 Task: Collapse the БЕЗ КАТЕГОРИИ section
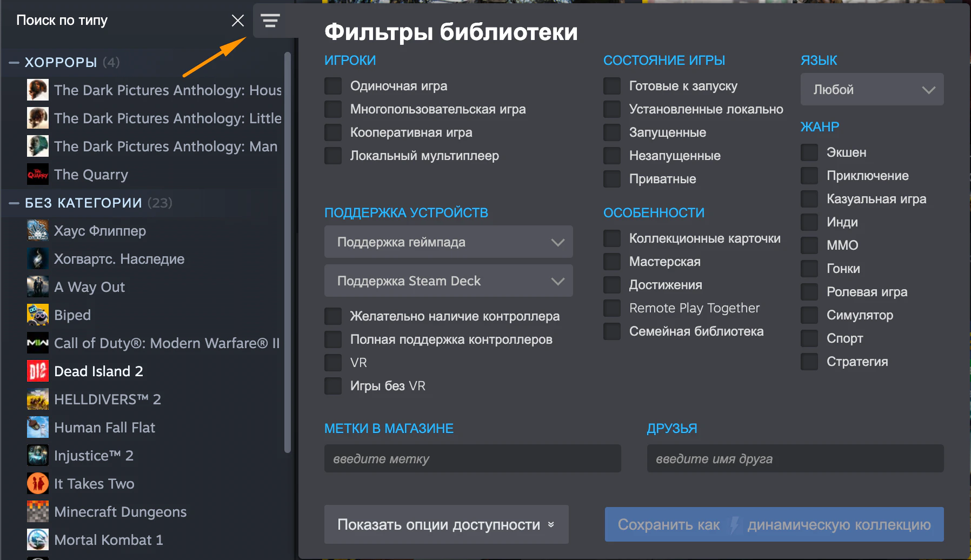tap(14, 203)
